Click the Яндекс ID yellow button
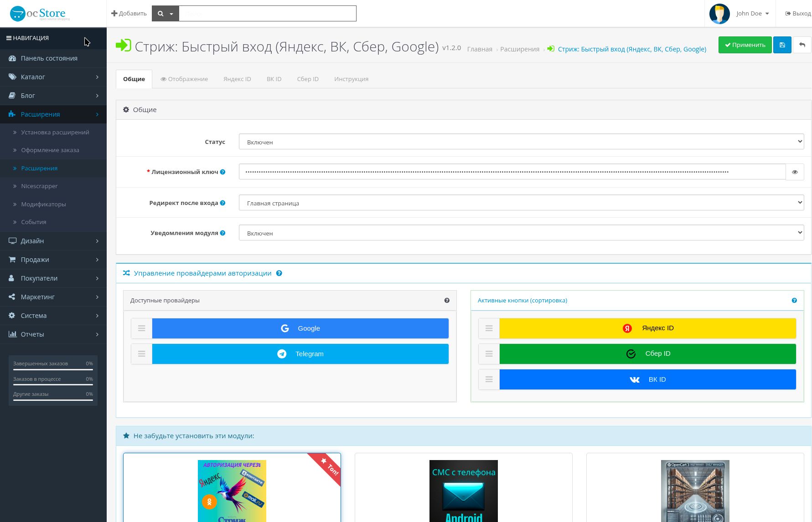The height and width of the screenshot is (522, 812). pos(648,328)
